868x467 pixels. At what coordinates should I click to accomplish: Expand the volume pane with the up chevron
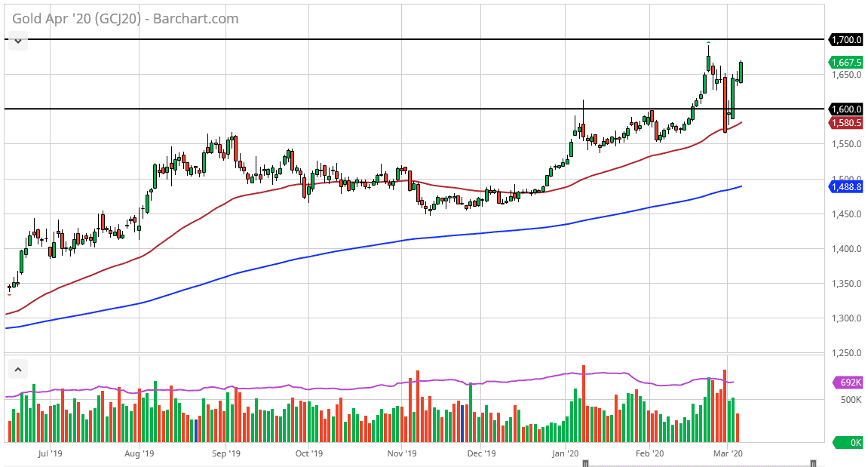point(17,370)
